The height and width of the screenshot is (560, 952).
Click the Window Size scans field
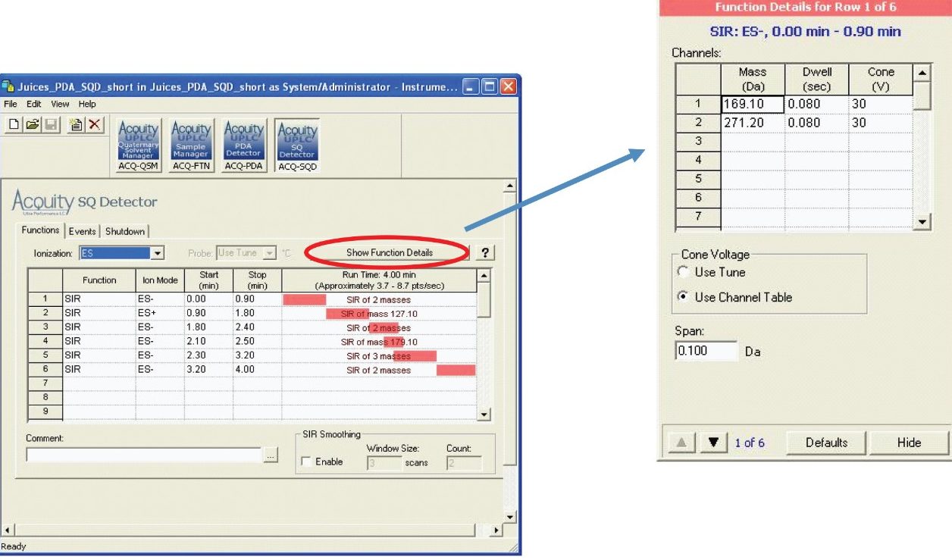[x=385, y=462]
